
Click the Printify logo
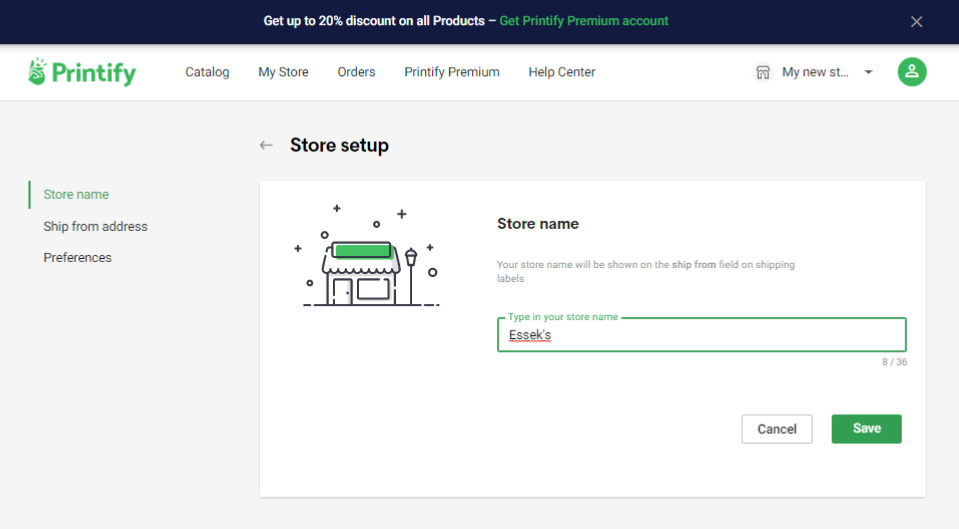pos(82,72)
